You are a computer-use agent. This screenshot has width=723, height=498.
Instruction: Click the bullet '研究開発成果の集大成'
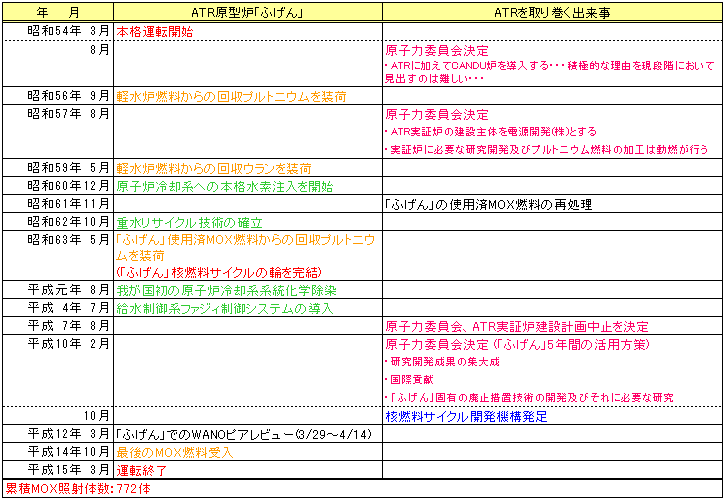442,362
